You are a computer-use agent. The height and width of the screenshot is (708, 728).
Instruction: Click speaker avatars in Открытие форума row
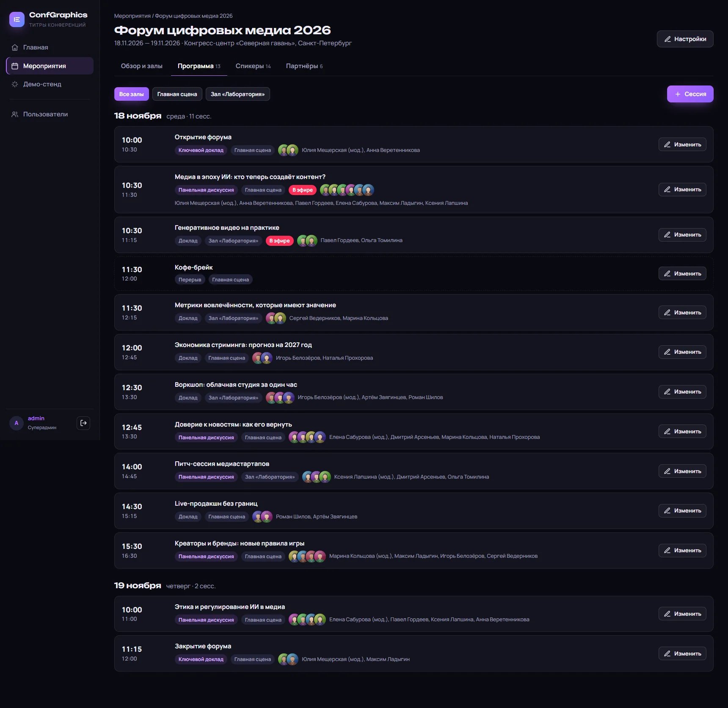(288, 150)
